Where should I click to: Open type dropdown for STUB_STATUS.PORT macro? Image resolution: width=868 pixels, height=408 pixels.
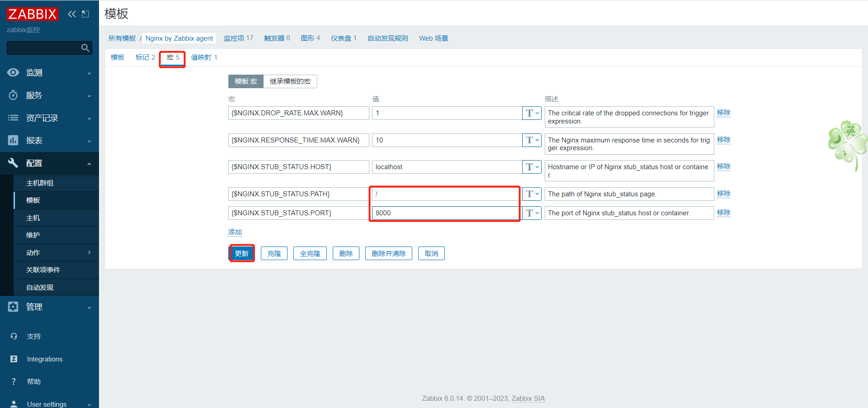click(532, 213)
